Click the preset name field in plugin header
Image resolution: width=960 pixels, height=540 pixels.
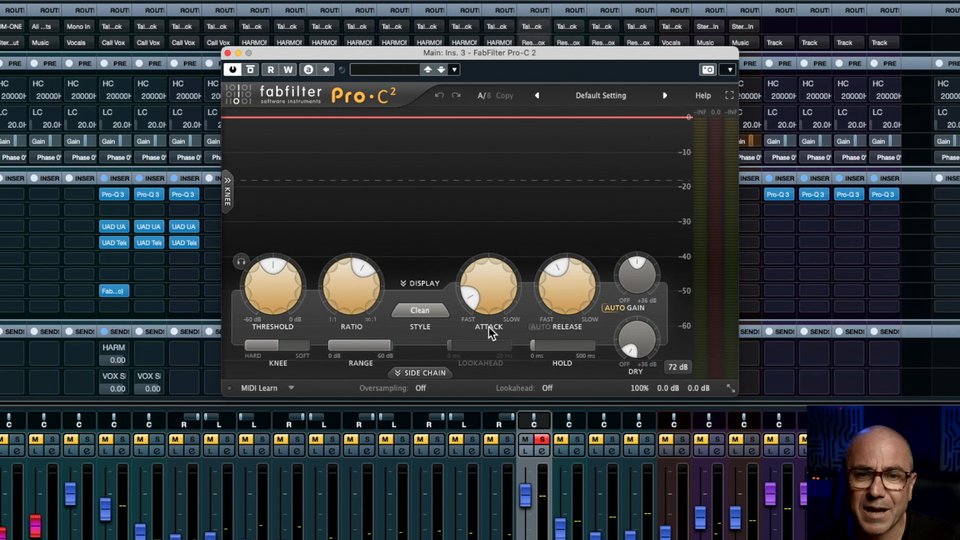pos(384,70)
